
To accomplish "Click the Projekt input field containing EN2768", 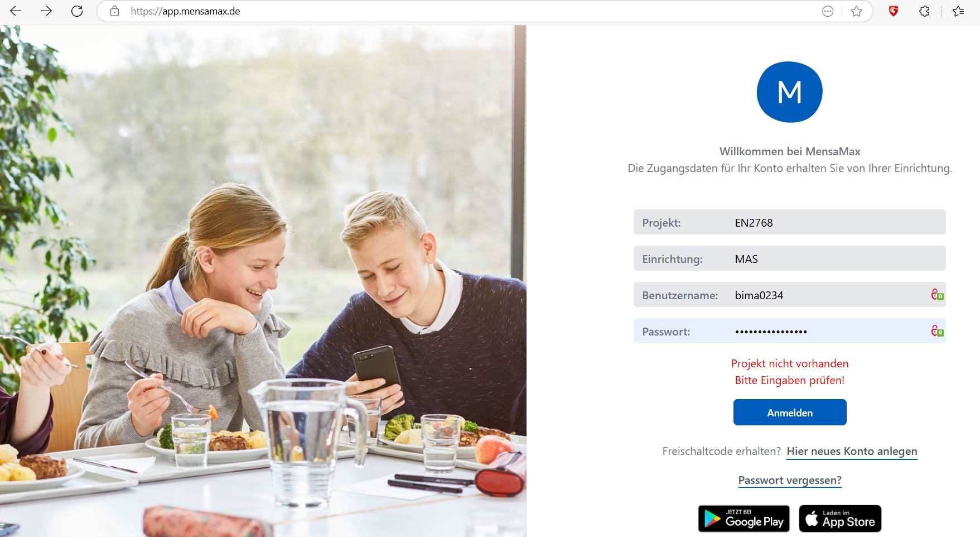I will 790,222.
